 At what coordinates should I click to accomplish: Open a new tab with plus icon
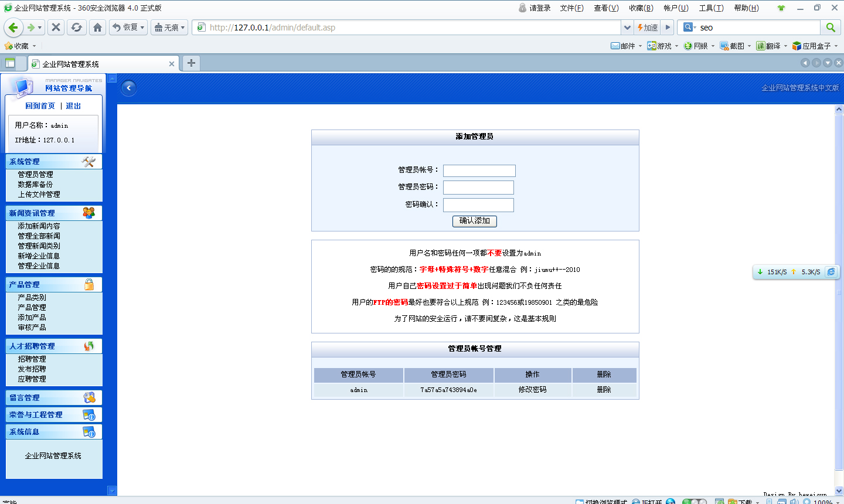pyautogui.click(x=191, y=63)
